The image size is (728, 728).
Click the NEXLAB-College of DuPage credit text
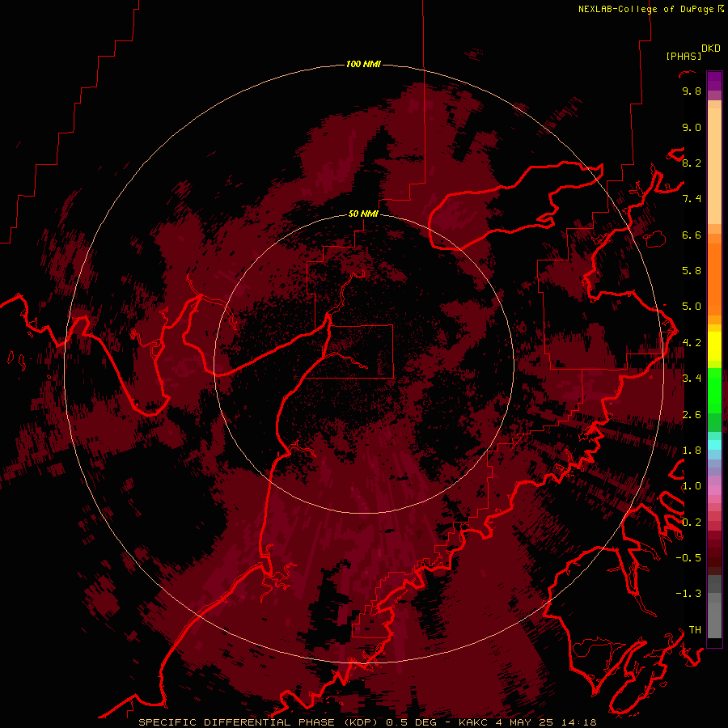click(645, 9)
